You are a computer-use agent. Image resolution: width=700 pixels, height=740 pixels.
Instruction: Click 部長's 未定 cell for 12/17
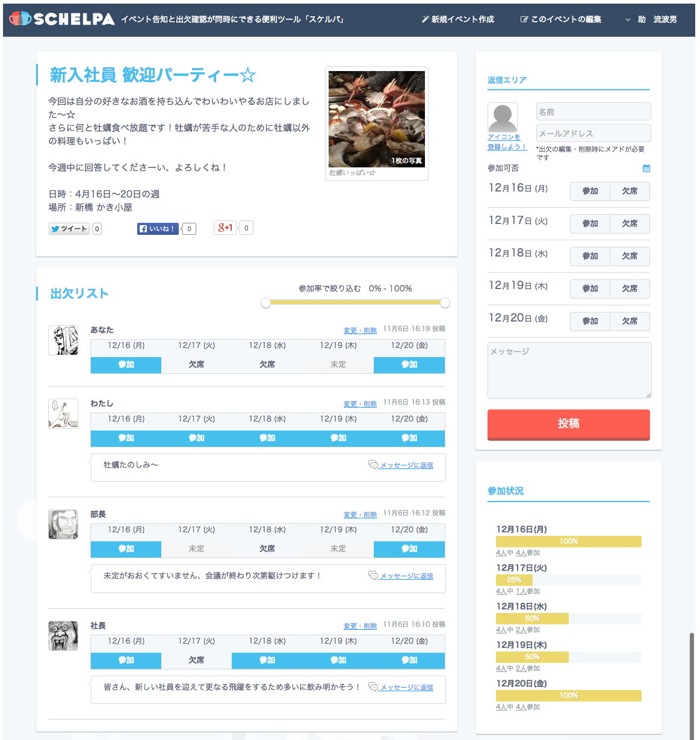tap(197, 549)
